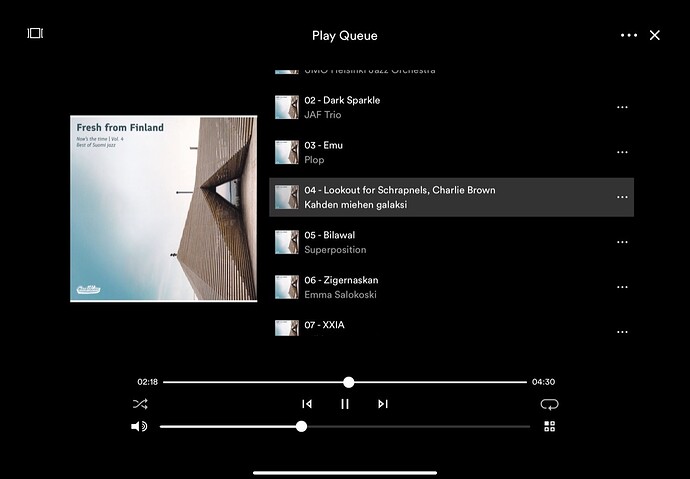This screenshot has height=479, width=690.
Task: Close the Play Queue
Action: pos(654,35)
